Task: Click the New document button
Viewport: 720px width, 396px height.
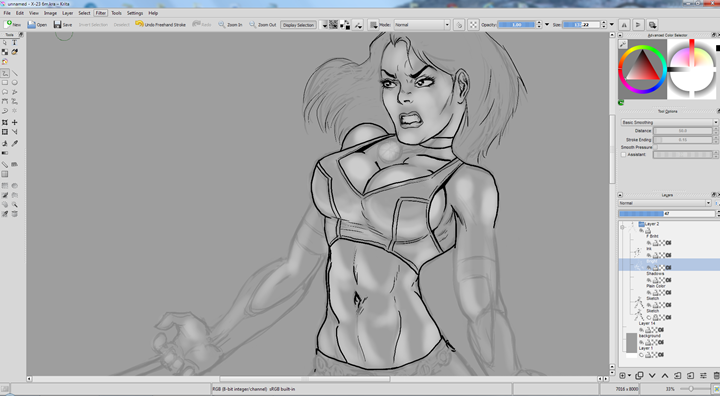Action: [x=12, y=25]
